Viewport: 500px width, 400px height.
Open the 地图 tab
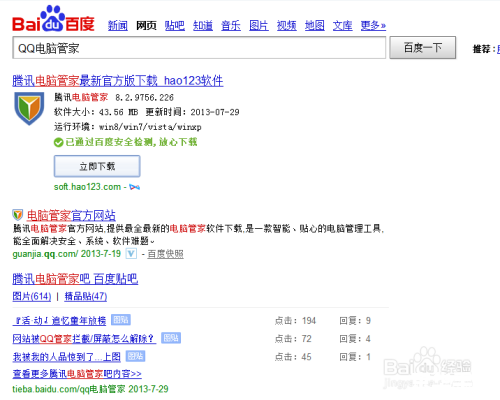pos(315,26)
